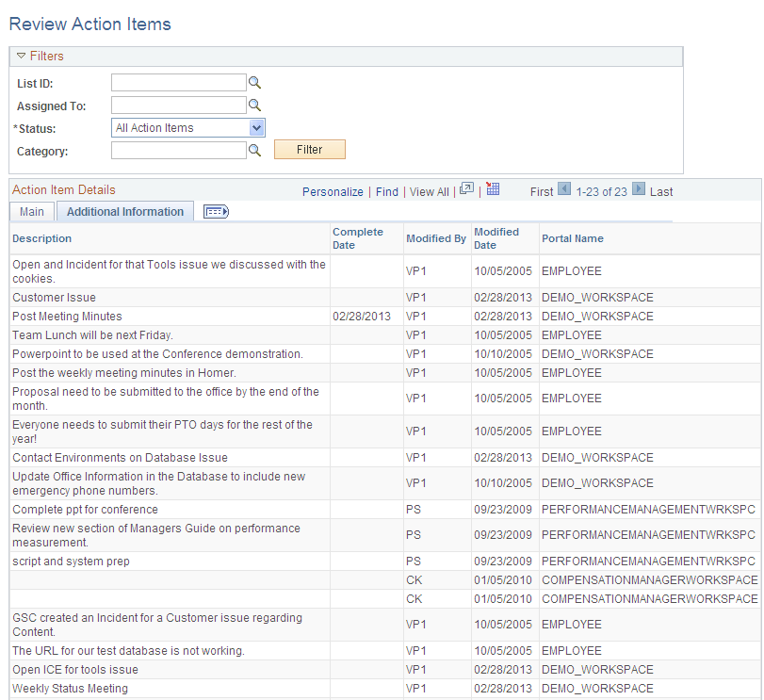This screenshot has width=764, height=700.
Task: Open the Personalize link
Action: 333,190
